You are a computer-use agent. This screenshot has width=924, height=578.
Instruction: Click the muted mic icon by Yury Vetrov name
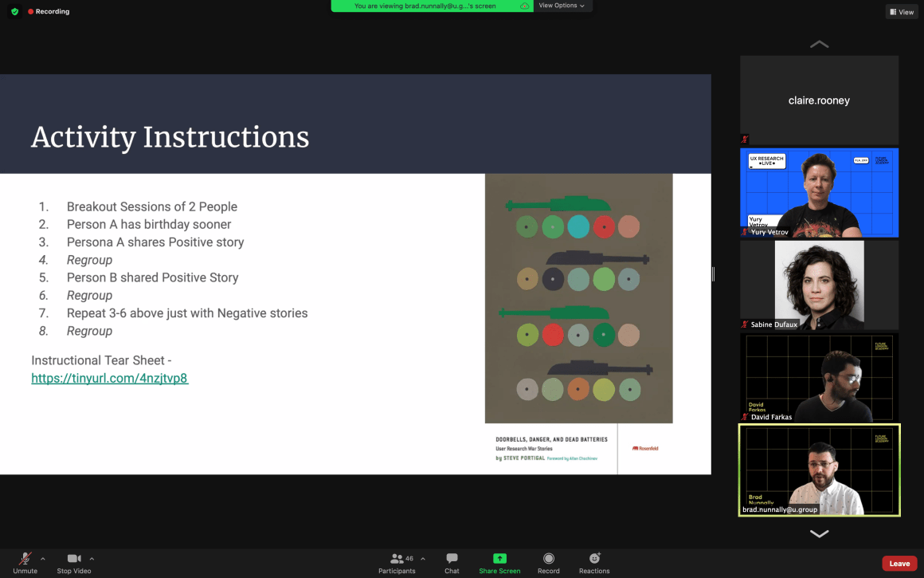click(745, 232)
